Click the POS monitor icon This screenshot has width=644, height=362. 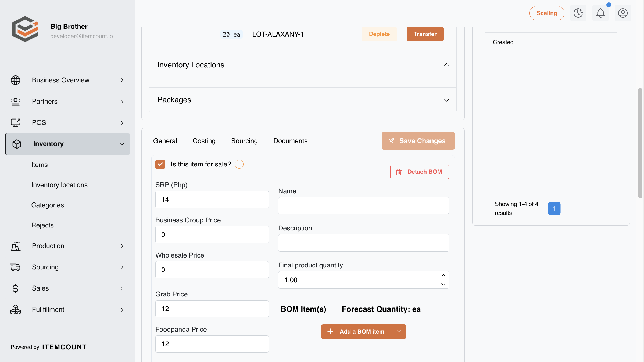15,122
